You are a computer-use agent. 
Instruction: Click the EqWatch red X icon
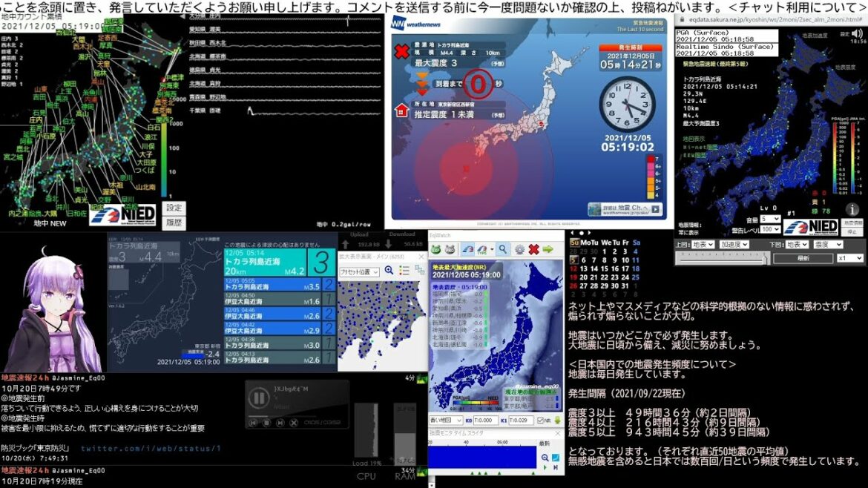[533, 249]
